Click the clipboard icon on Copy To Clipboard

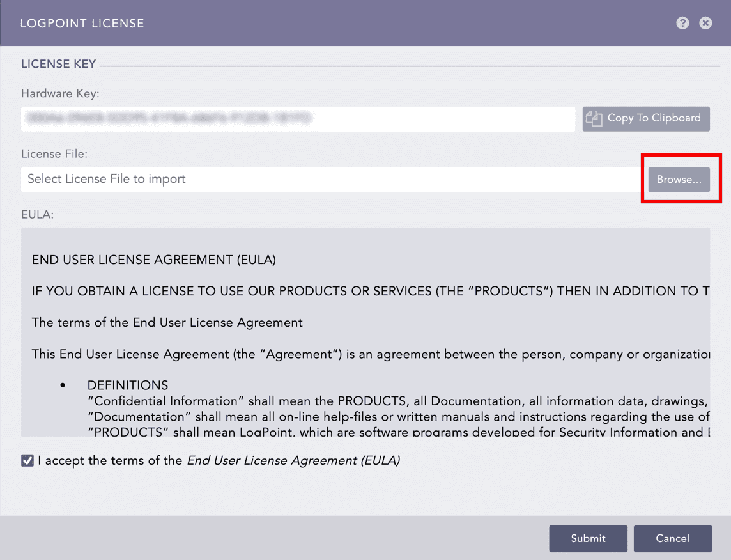pyautogui.click(x=594, y=118)
